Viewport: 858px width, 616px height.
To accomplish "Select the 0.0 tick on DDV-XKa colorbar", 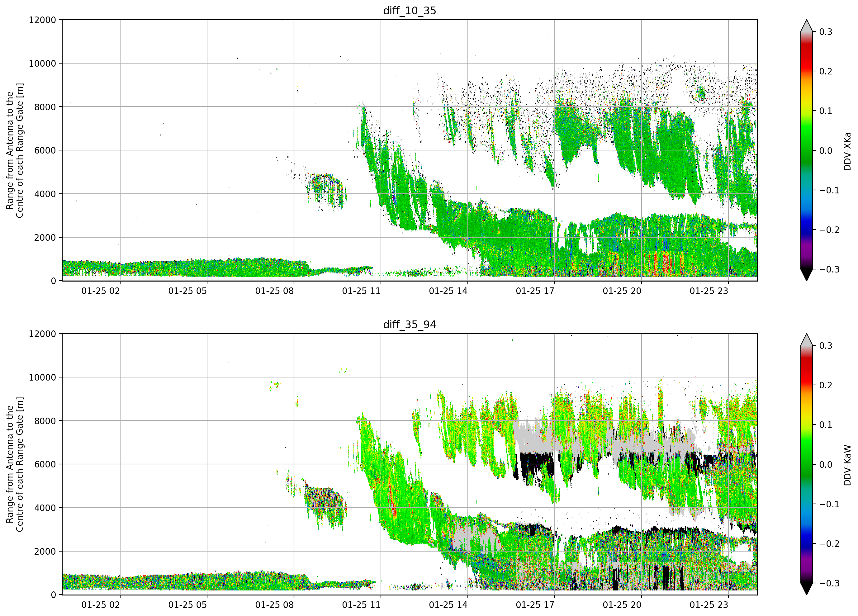I will [826, 151].
